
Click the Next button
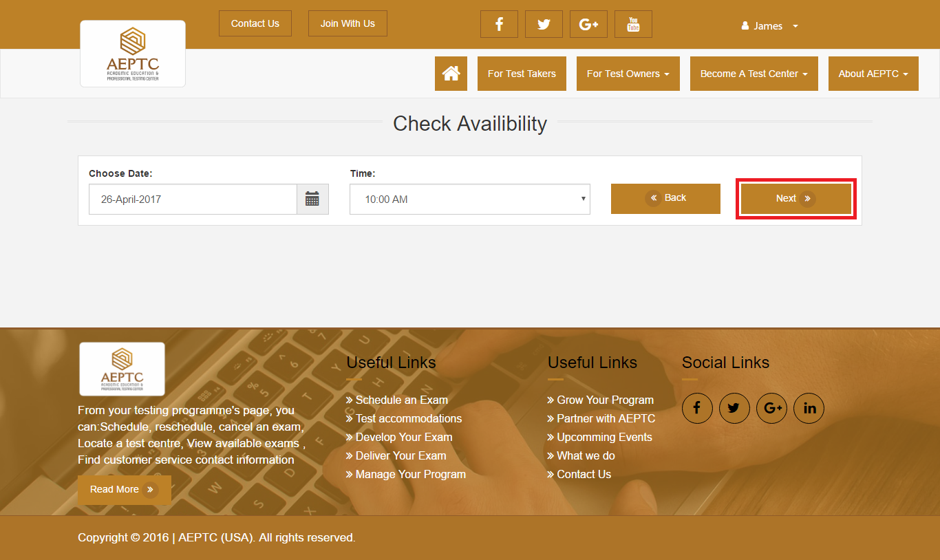(x=796, y=199)
